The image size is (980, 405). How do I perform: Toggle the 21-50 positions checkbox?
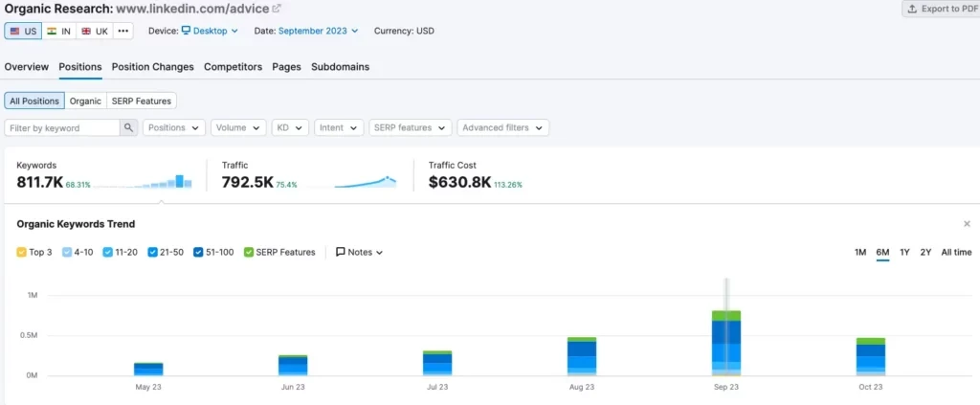click(152, 253)
